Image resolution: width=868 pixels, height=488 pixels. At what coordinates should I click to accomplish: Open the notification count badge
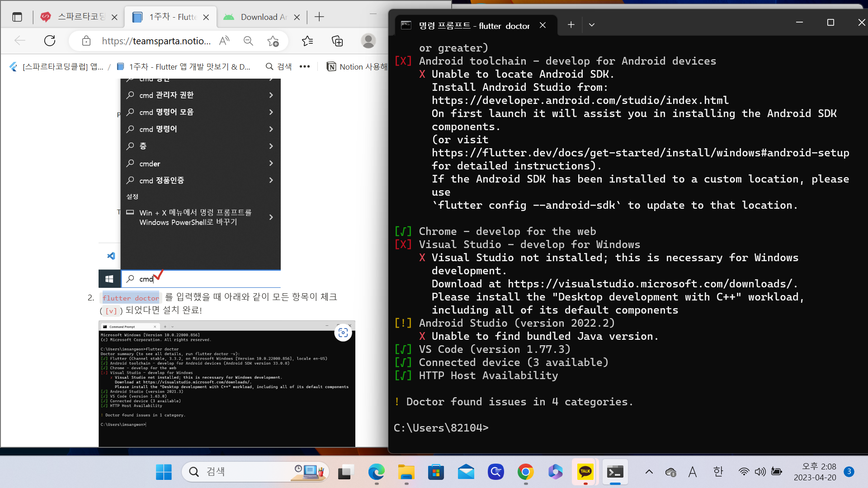(x=849, y=472)
